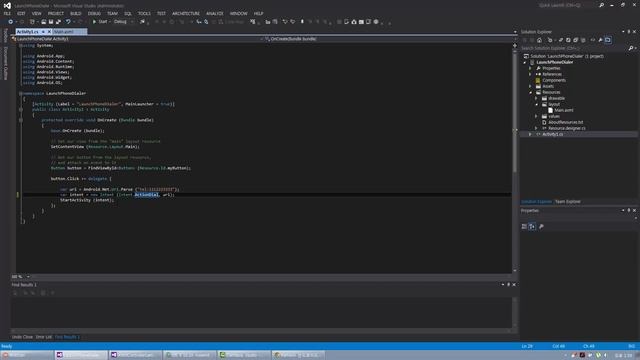This screenshot has height=360, width=640.
Task: Collapse the LaunchPhoneDialer project node
Action: (x=525, y=62)
